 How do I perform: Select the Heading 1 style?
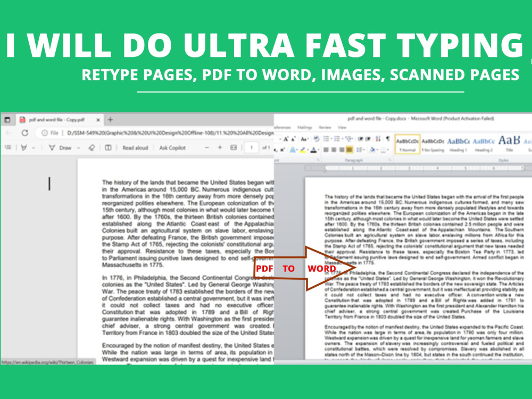pos(459,144)
